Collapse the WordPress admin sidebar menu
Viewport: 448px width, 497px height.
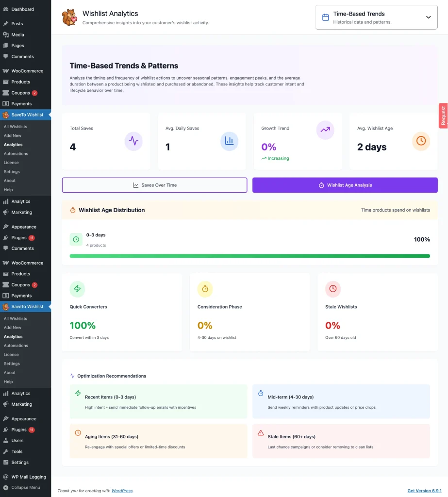pos(25,487)
